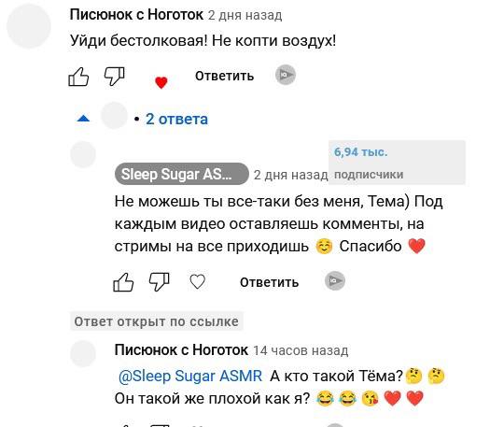Give a heart to Sleep Sugar reply
This screenshot has width=504, height=427.
pos(197,282)
